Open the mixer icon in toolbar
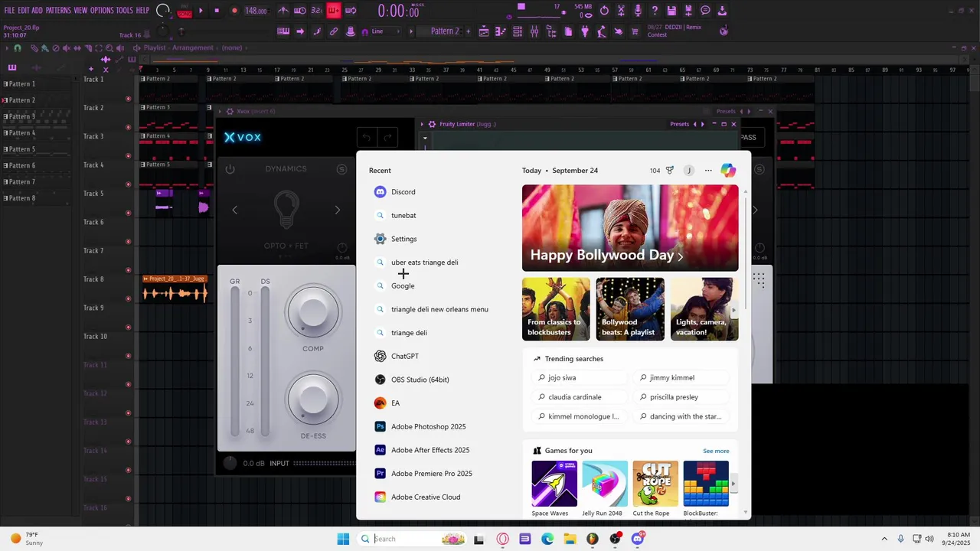 [x=534, y=31]
